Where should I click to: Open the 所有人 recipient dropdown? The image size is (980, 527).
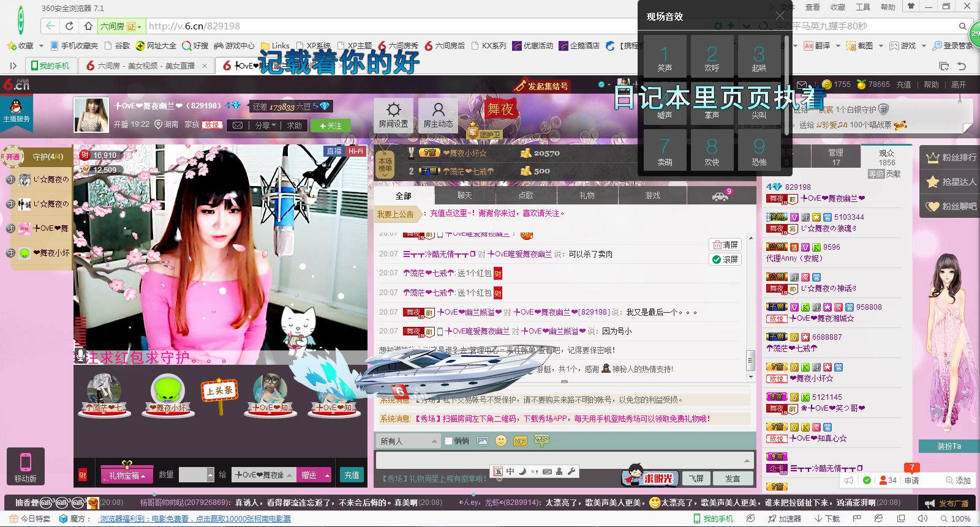[x=409, y=441]
